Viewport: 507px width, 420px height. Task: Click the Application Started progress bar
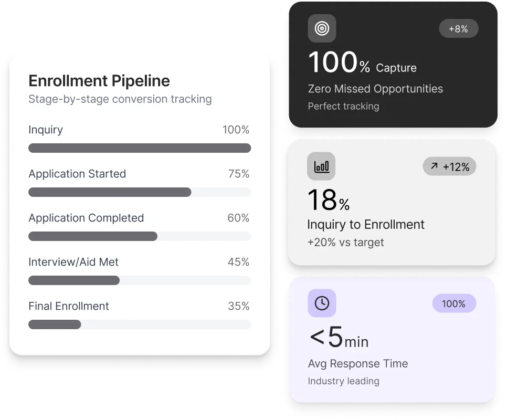coord(140,192)
